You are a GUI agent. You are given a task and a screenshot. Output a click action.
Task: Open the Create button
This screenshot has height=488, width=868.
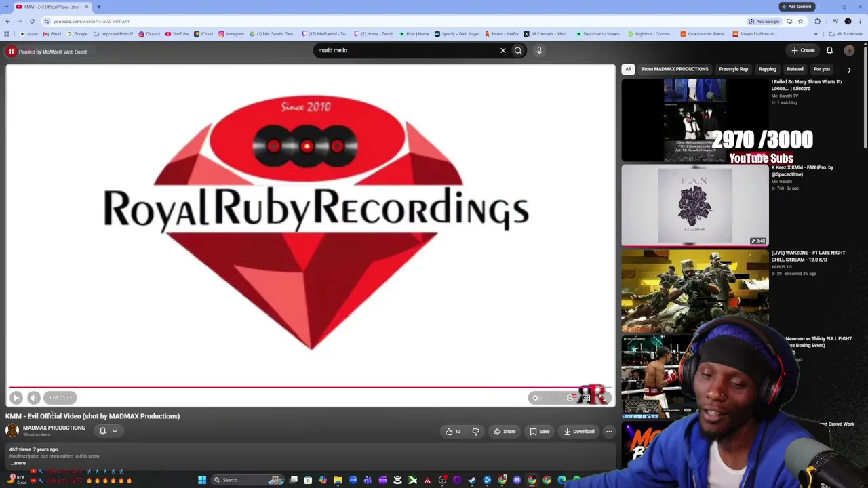[x=803, y=50]
